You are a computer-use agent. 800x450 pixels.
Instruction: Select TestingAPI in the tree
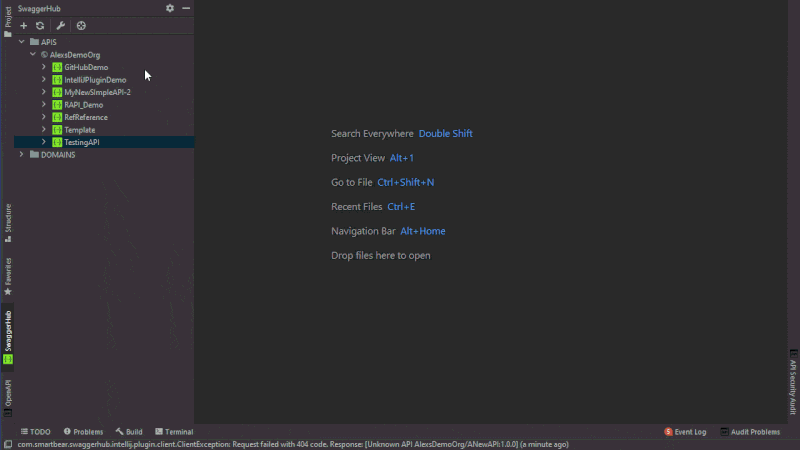click(104, 142)
